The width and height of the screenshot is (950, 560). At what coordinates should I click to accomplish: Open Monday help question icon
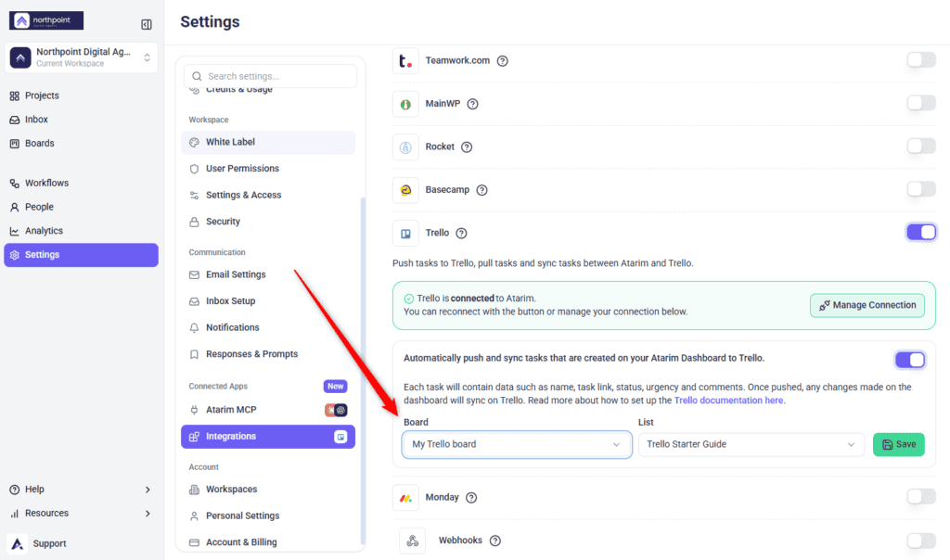click(471, 498)
